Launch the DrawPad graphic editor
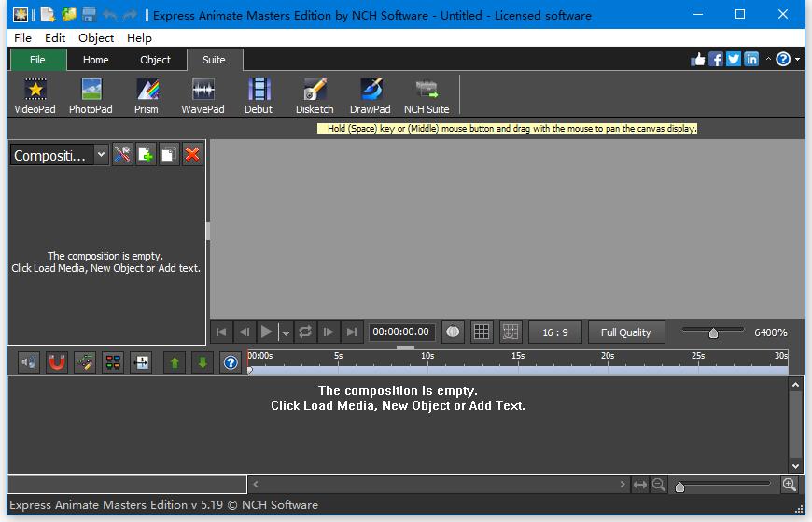 click(x=370, y=96)
